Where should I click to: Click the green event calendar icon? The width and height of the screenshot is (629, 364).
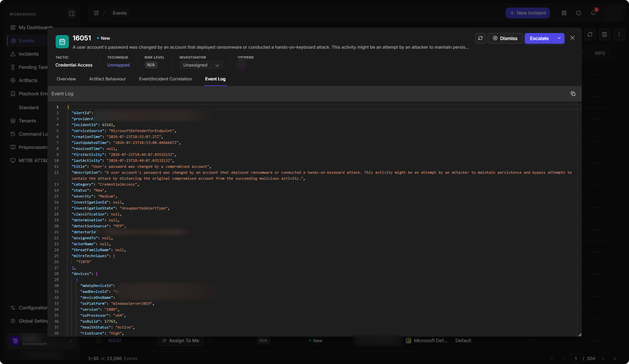pyautogui.click(x=62, y=42)
